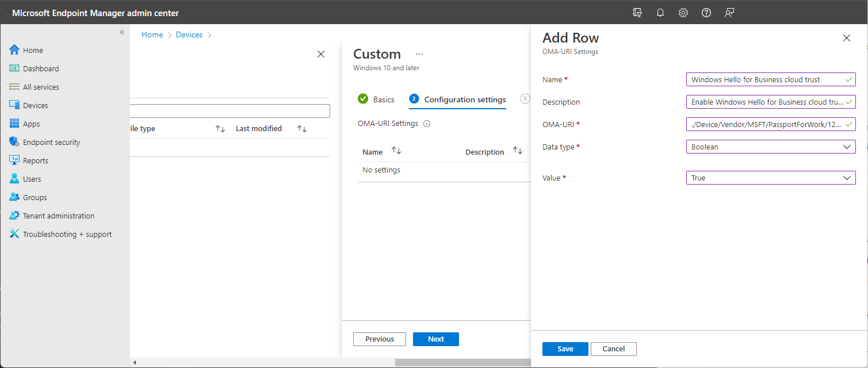Save the new OMA-URI row

pos(565,348)
